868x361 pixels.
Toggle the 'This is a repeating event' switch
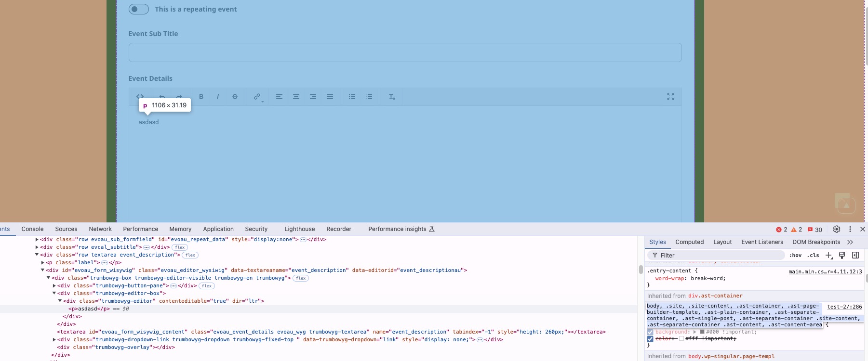point(139,9)
